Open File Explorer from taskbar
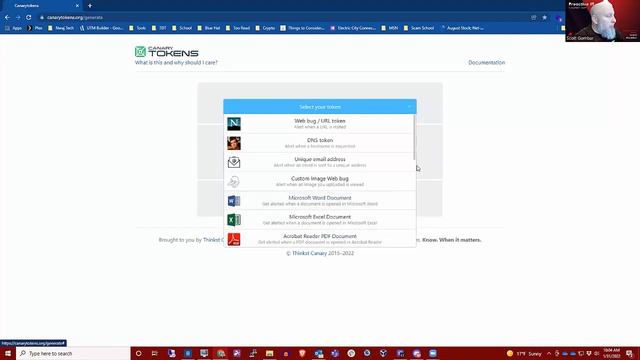Viewport: 640px width, 360px height. point(269,353)
